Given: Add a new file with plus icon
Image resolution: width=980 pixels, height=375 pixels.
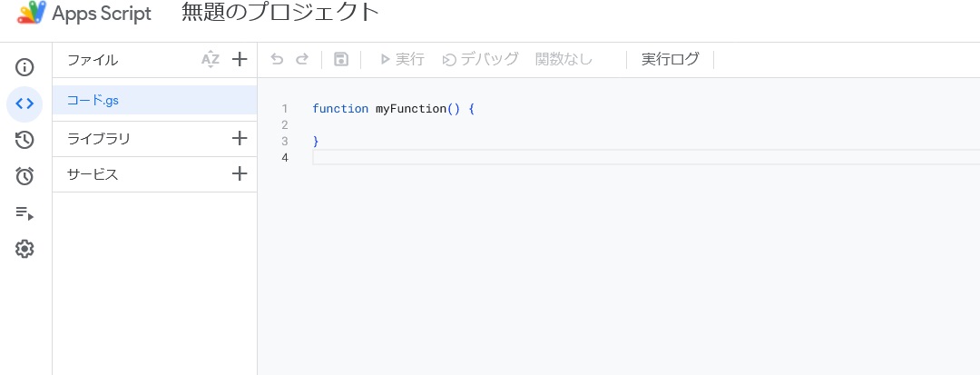Looking at the screenshot, I should (240, 59).
